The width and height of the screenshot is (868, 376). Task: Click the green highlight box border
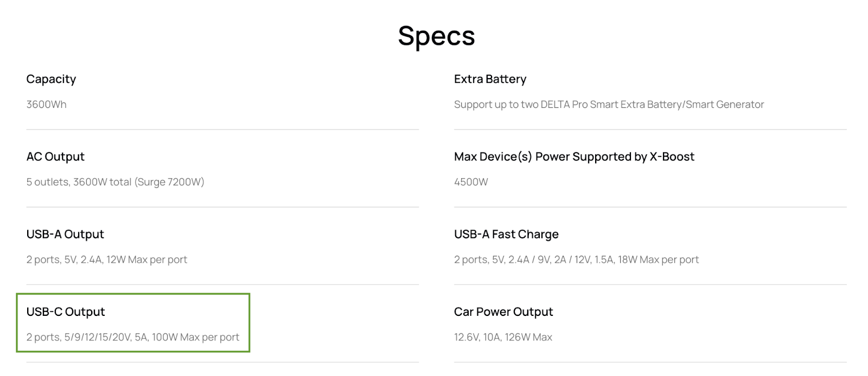click(x=133, y=294)
